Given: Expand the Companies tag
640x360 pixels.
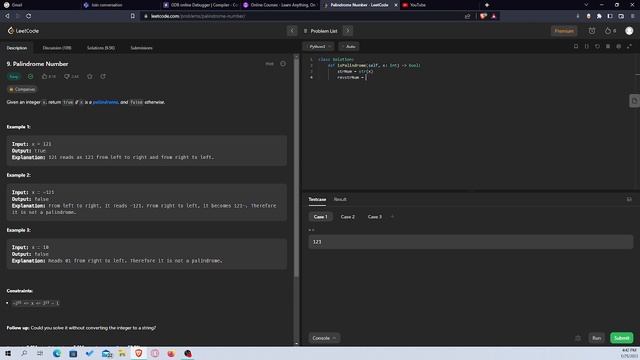Looking at the screenshot, I should pyautogui.click(x=22, y=89).
